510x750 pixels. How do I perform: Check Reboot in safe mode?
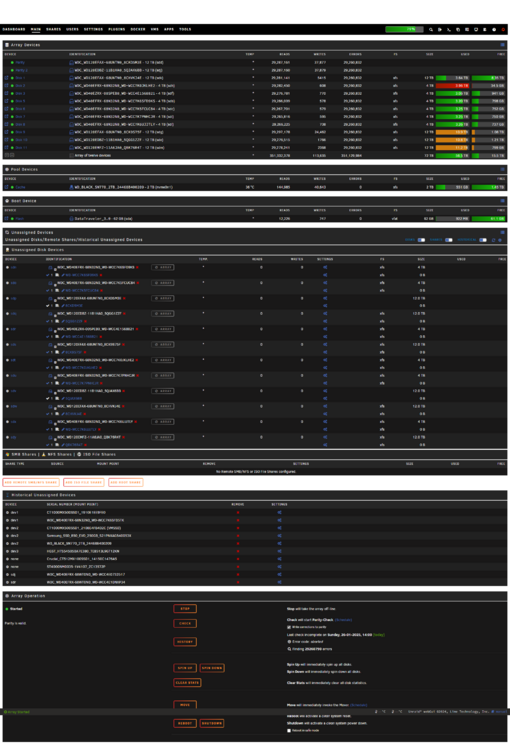tap(289, 730)
